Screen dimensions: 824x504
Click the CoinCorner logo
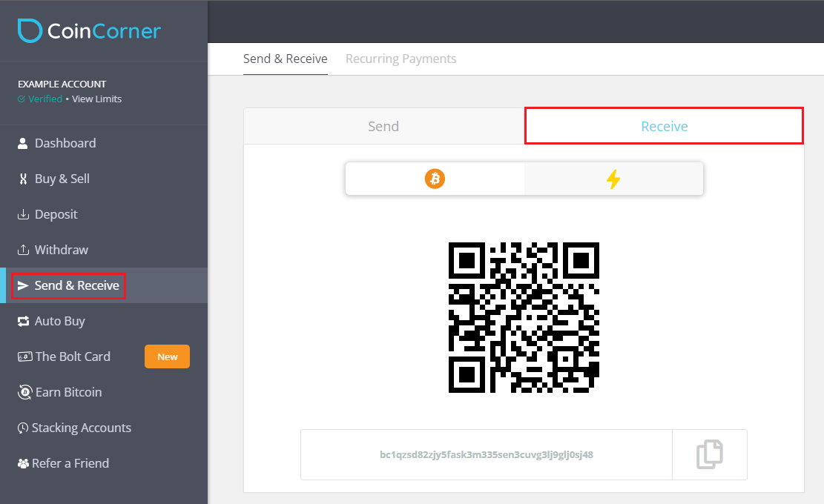[x=89, y=30]
